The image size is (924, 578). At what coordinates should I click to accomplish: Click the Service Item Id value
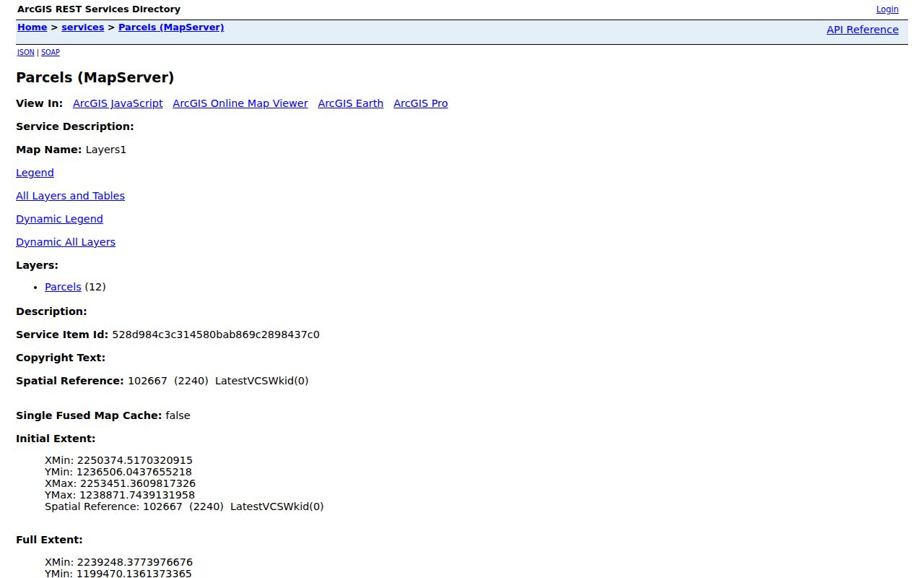[216, 335]
